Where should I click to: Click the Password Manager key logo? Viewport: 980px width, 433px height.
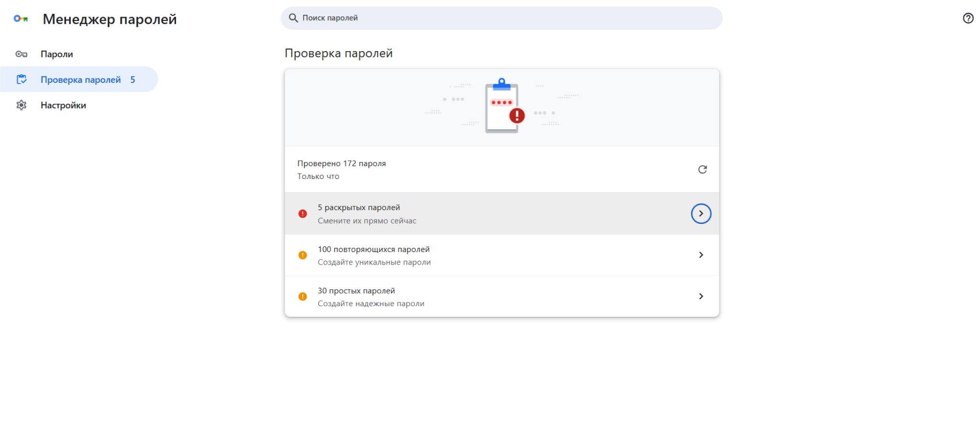[21, 19]
